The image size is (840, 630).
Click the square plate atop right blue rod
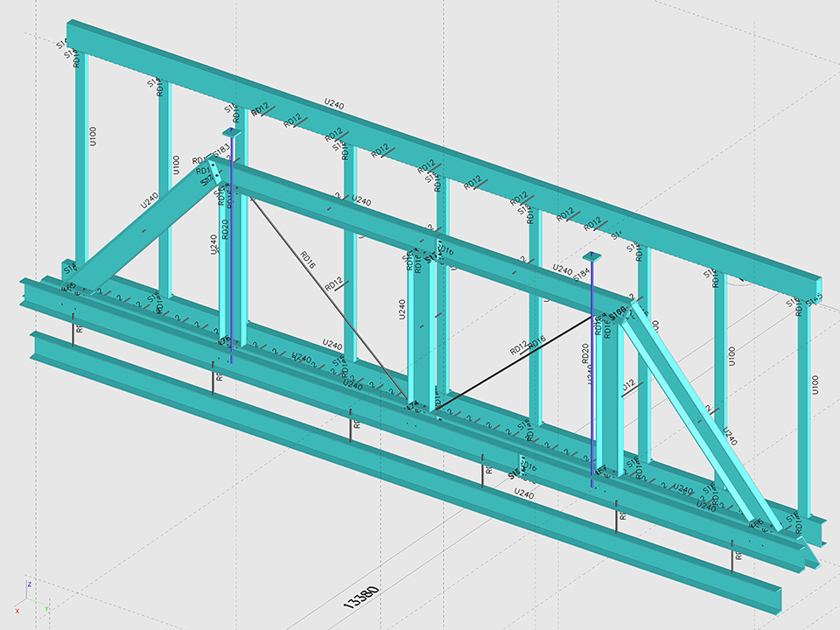pyautogui.click(x=592, y=257)
